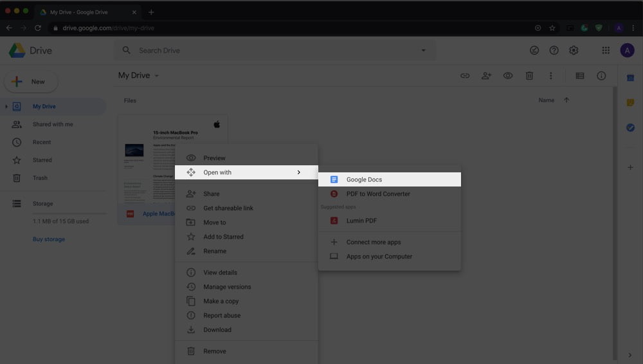Expand My Drive tree arrow in sidebar
The height and width of the screenshot is (364, 643).
pos(6,106)
